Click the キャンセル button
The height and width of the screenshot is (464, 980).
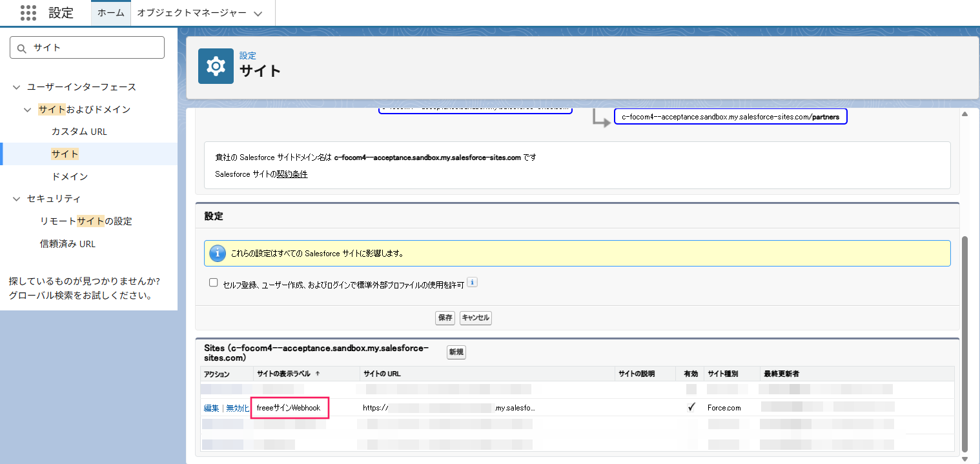click(x=476, y=318)
